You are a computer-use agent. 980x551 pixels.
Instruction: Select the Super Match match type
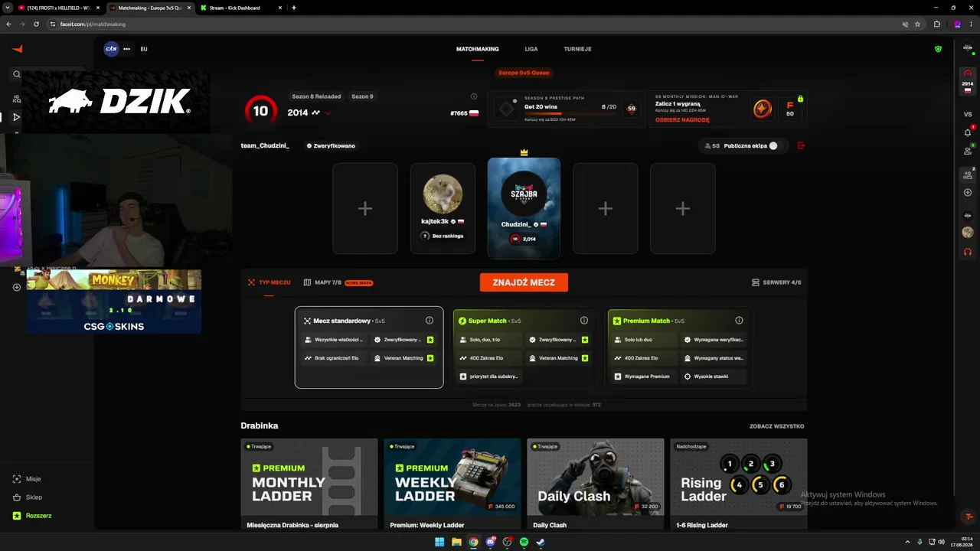tap(524, 347)
